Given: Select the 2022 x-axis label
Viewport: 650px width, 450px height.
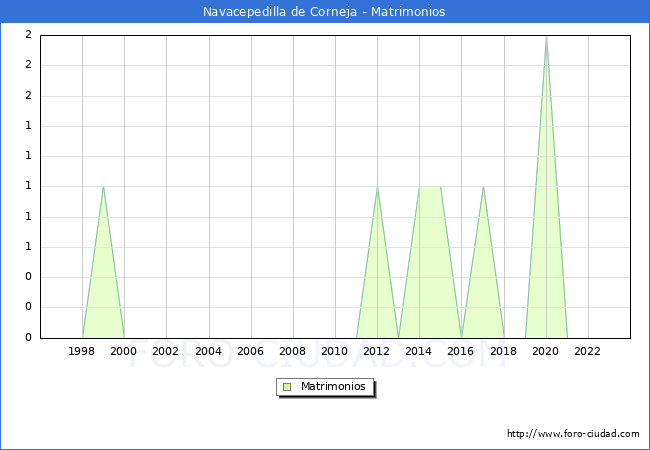Looking at the screenshot, I should 587,351.
